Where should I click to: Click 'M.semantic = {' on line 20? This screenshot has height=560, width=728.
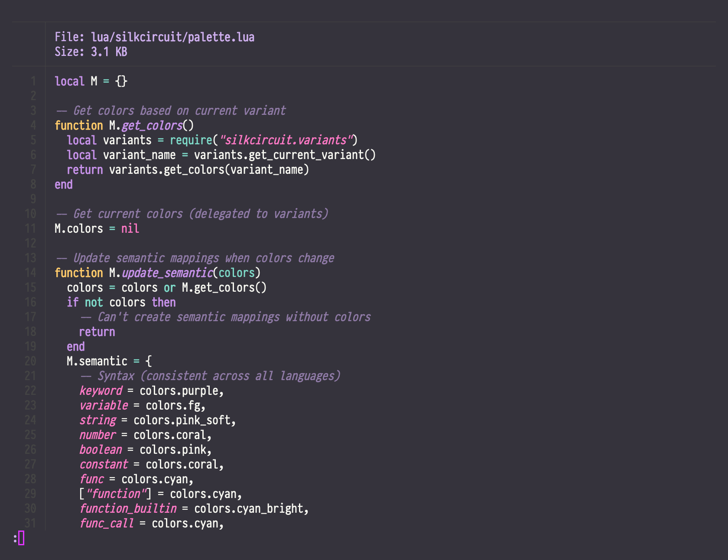tap(109, 361)
